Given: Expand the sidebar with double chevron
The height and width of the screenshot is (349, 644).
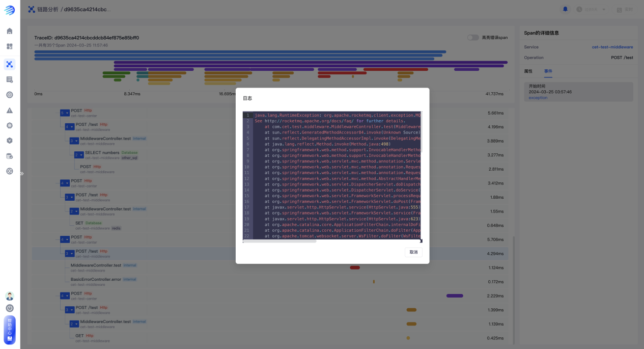Looking at the screenshot, I should point(22,174).
